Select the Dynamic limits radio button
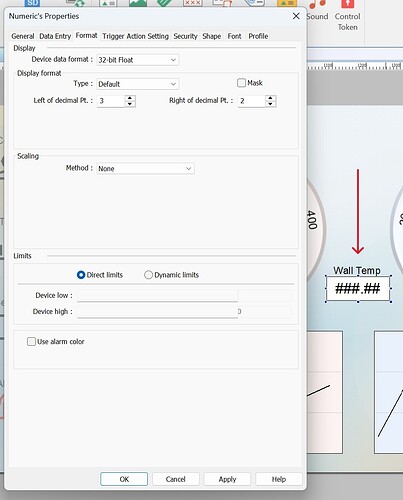Image resolution: width=403 pixels, height=500 pixels. coord(148,275)
